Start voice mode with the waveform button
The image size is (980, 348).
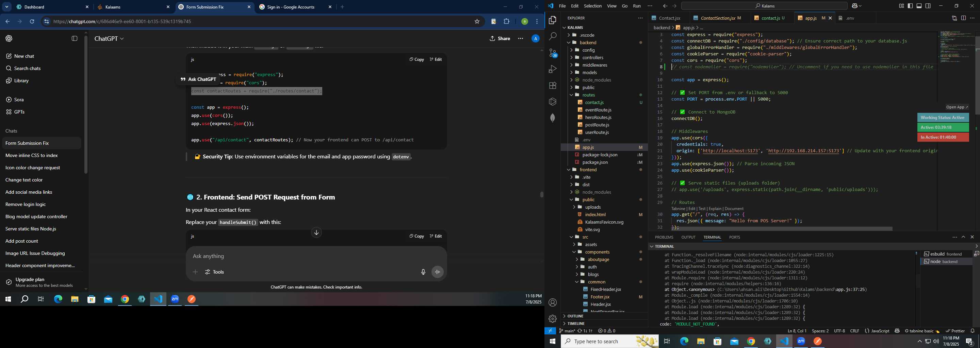click(438, 272)
